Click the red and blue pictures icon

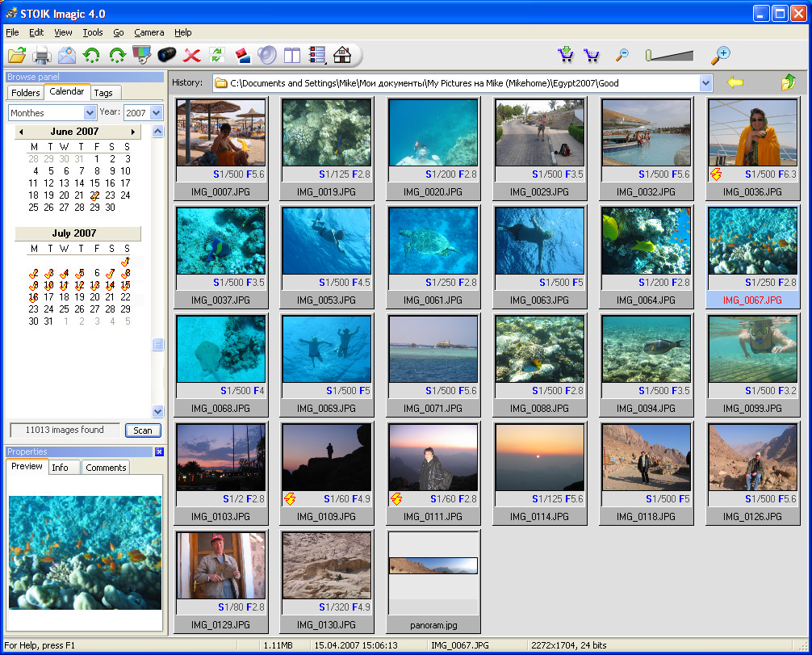(x=242, y=54)
